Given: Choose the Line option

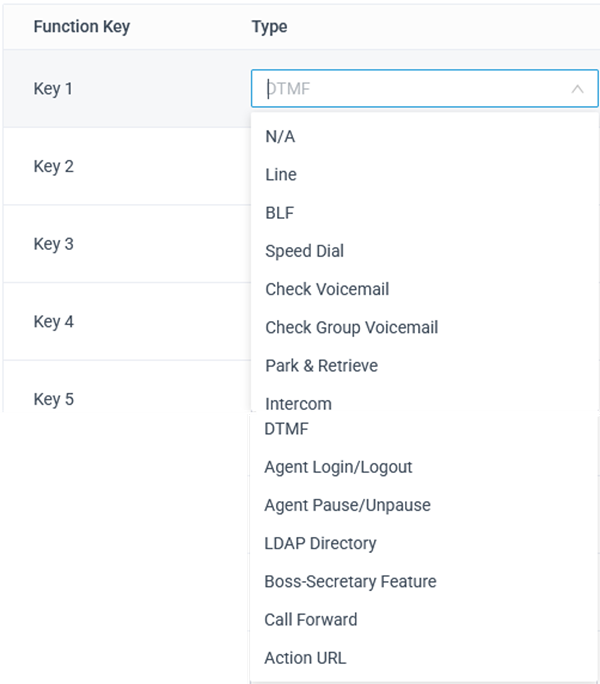Looking at the screenshot, I should (281, 174).
